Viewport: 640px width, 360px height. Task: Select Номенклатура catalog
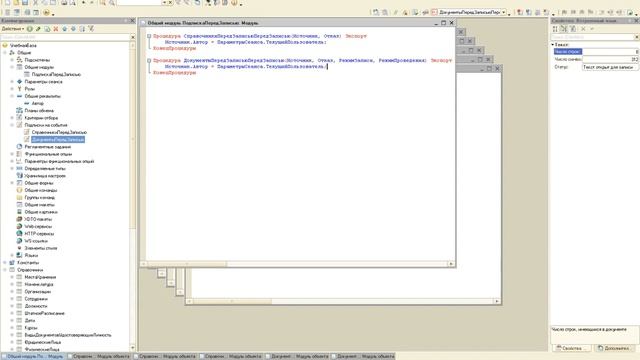[39, 284]
